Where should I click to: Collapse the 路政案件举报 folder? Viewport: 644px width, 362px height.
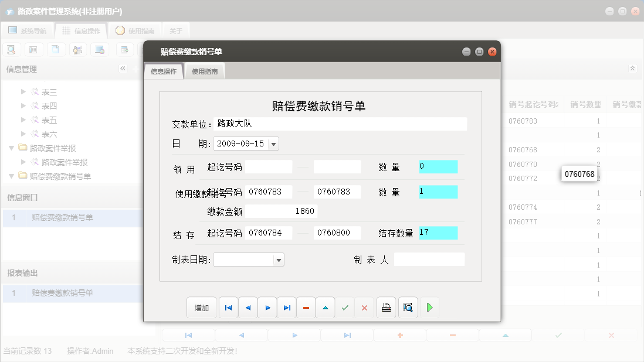12,148
